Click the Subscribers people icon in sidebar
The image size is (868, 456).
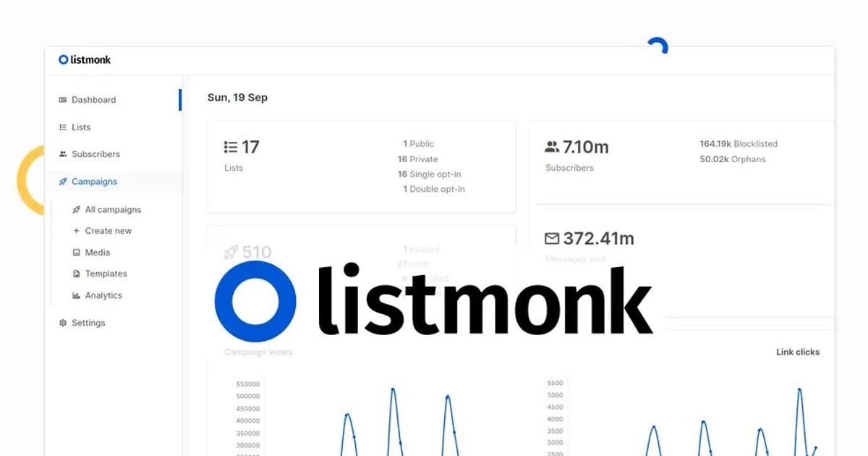coord(63,154)
